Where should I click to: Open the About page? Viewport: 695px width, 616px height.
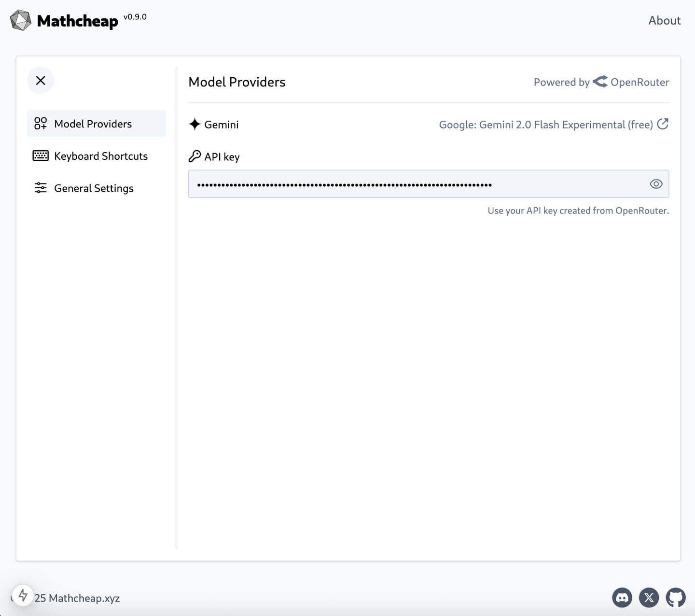(665, 20)
